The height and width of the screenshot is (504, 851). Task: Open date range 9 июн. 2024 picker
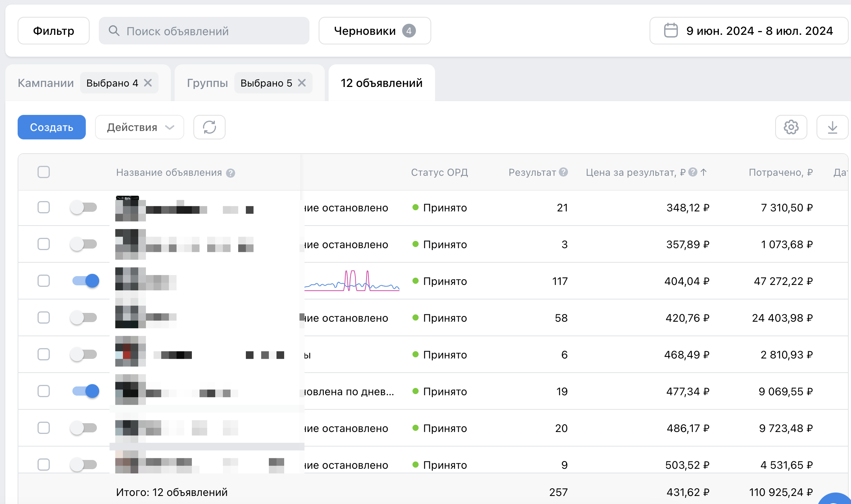point(759,31)
